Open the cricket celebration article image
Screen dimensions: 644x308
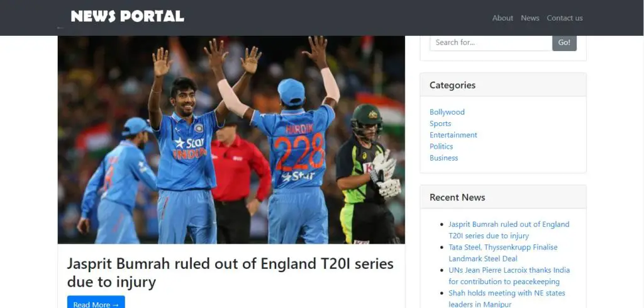231,140
